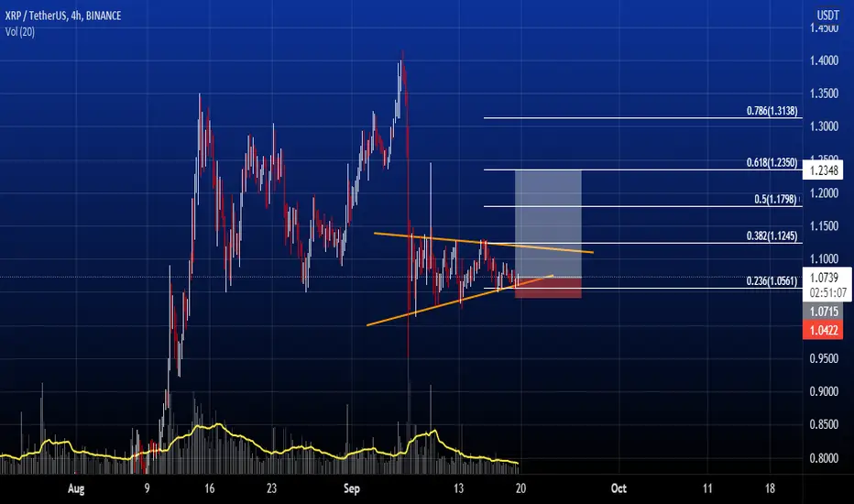Image resolution: width=854 pixels, height=504 pixels.
Task: Click the 1.4000 price axis label
Action: [824, 60]
